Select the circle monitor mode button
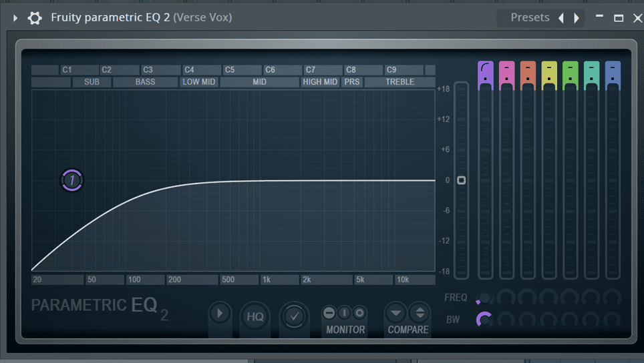644x363 pixels. point(359,313)
